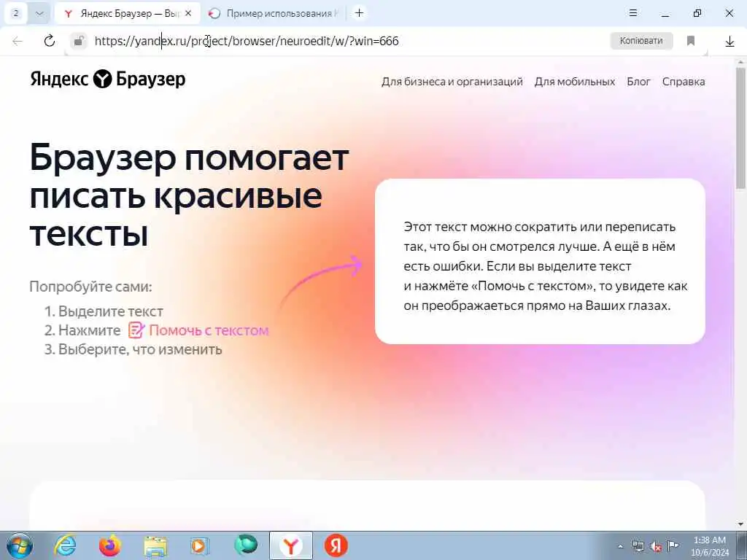The image size is (747, 560).
Task: Click the Помочь с текстом pencil icon
Action: pyautogui.click(x=136, y=330)
